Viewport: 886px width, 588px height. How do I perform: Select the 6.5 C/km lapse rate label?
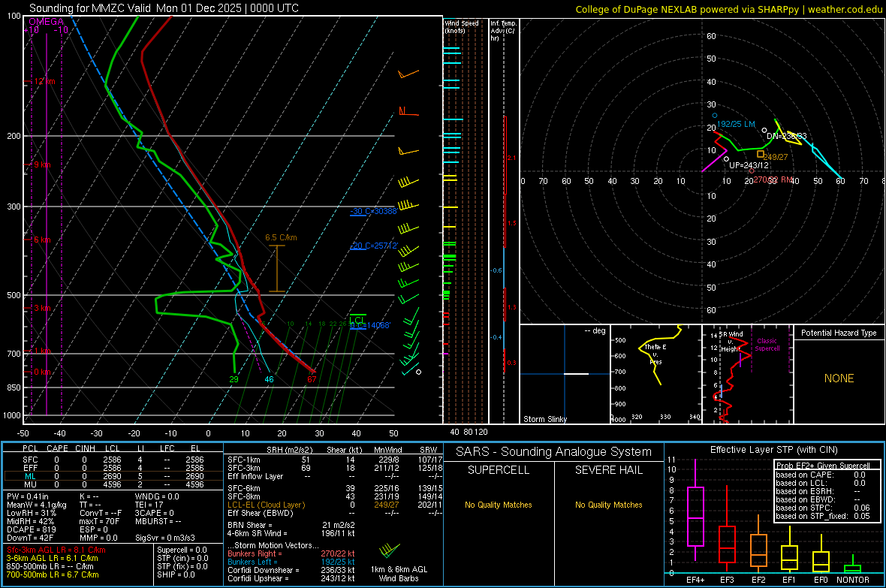(x=281, y=237)
